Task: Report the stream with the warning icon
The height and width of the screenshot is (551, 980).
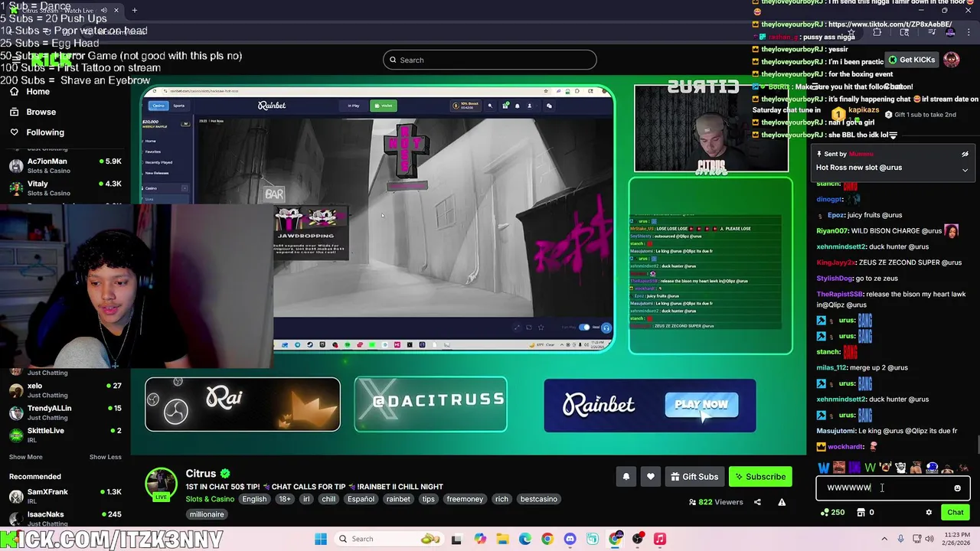Action: 782,502
